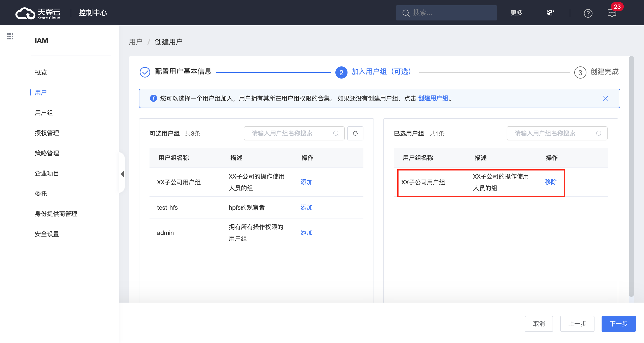This screenshot has height=343, width=644.
Task: Open 用户组 sidebar item
Action: click(x=44, y=113)
